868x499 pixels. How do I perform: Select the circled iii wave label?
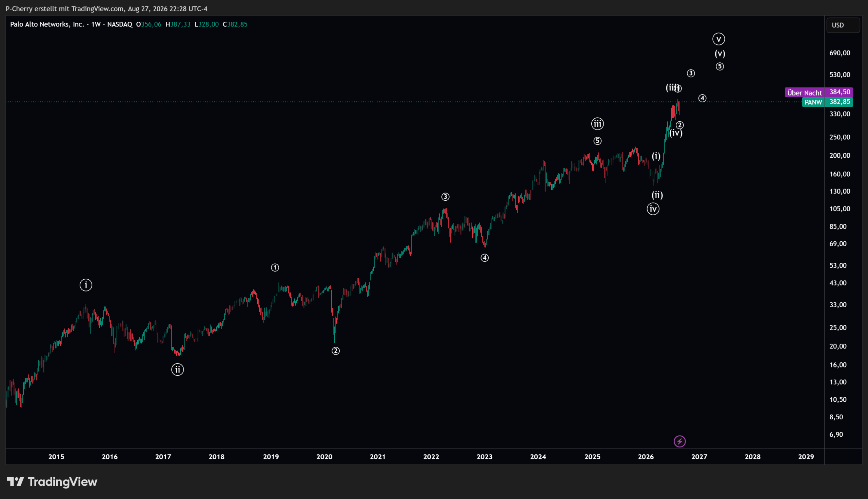598,124
